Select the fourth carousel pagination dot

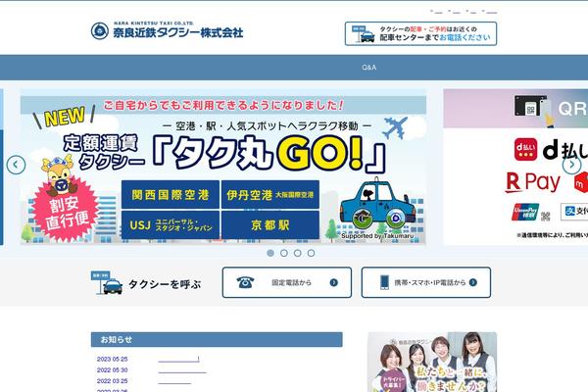click(311, 253)
